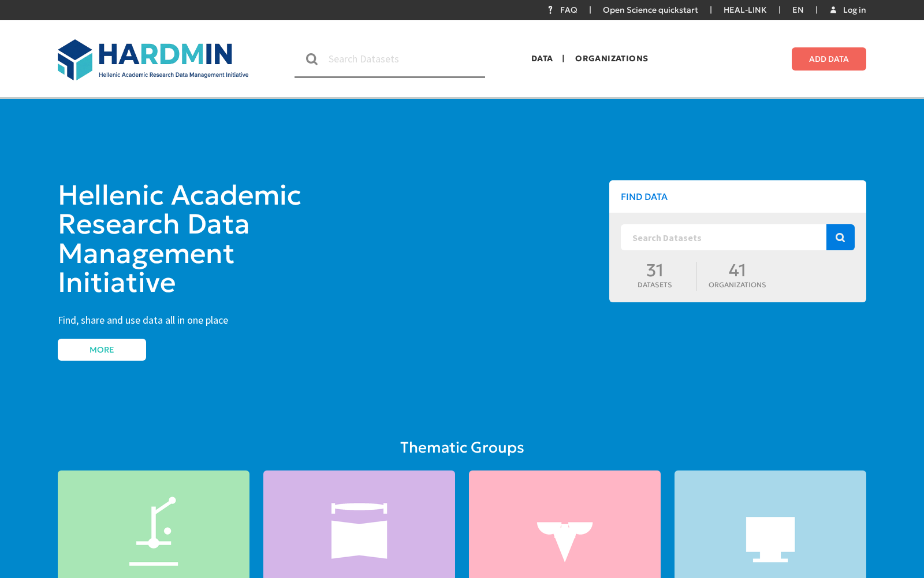Click the FIND DATA heading
This screenshot has width=924, height=578.
coord(644,197)
